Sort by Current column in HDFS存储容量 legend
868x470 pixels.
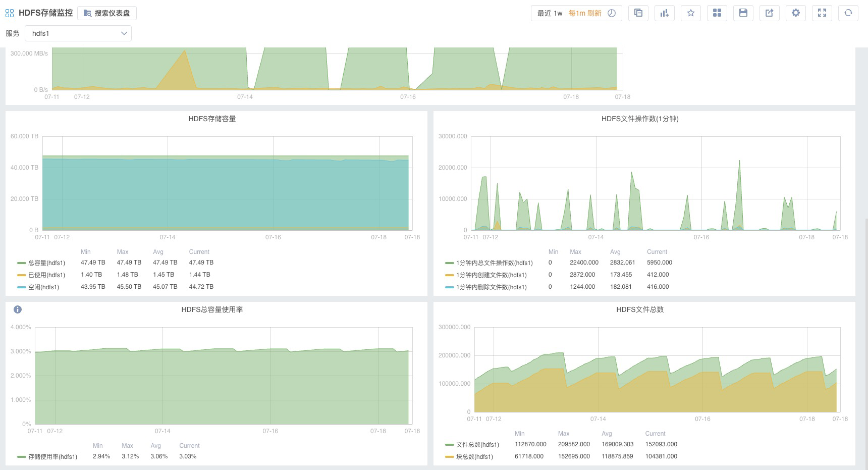(199, 252)
